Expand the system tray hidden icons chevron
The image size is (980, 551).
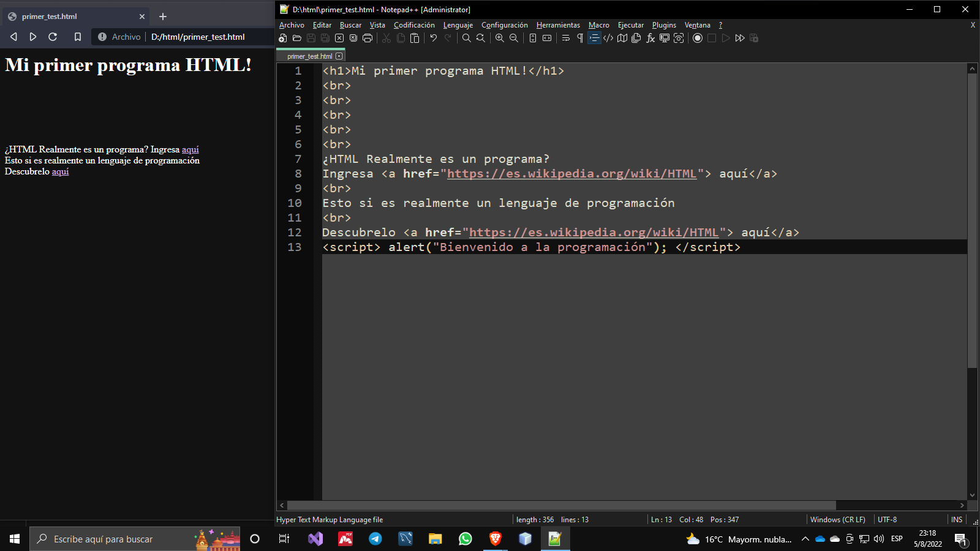click(805, 539)
